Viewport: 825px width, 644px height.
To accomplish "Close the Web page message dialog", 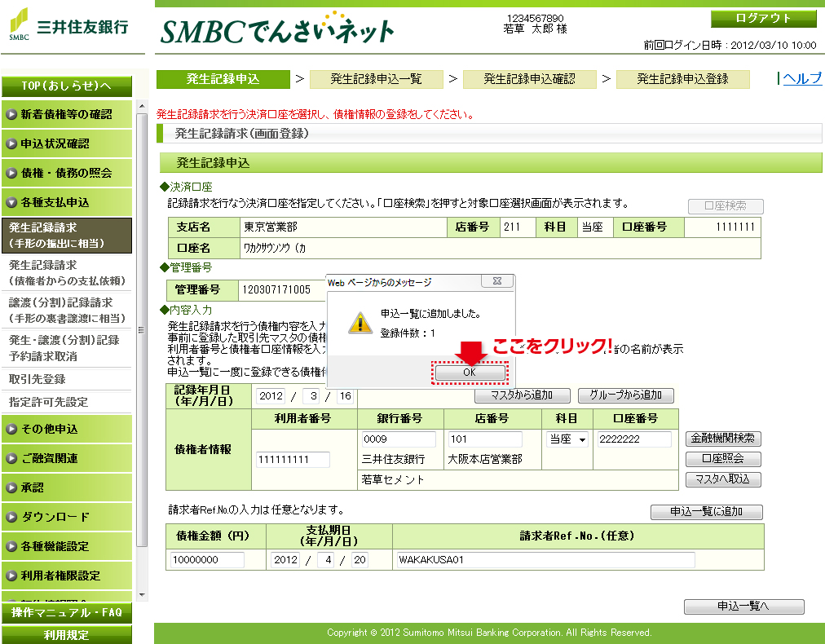I will point(497,281).
